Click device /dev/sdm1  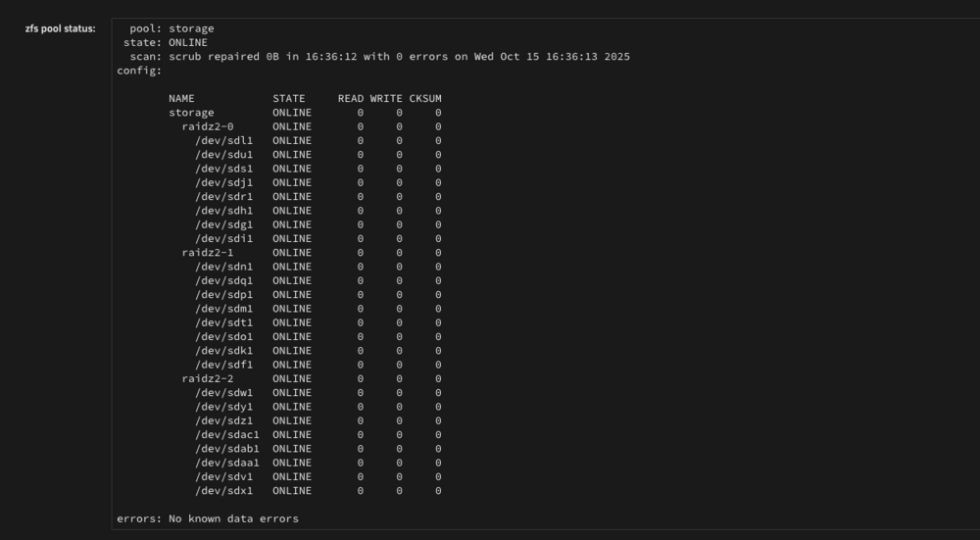[223, 309]
